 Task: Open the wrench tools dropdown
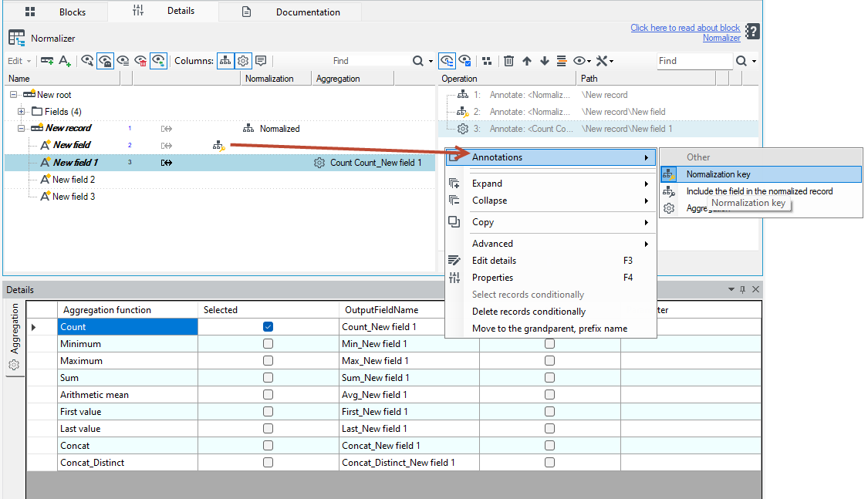[x=604, y=61]
